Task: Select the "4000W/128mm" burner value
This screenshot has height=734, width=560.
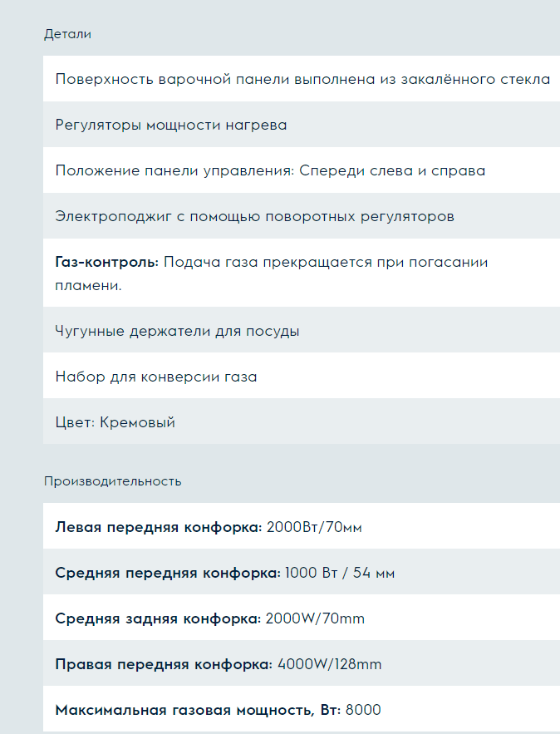Action: click(329, 664)
